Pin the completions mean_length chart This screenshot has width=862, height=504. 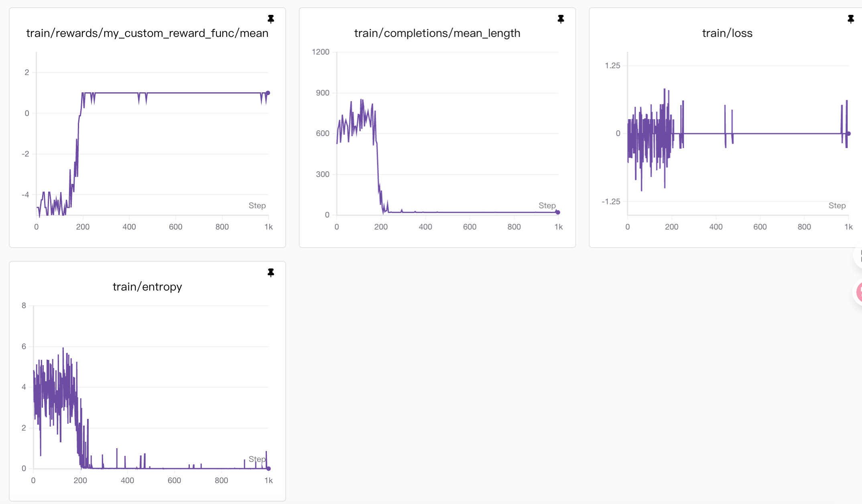[x=561, y=19]
